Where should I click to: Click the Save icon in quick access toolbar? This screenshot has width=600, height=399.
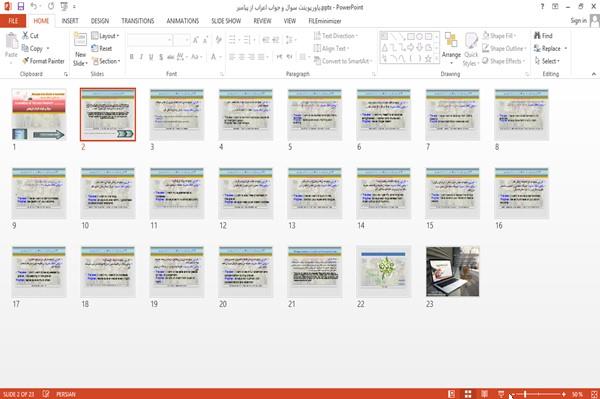coord(21,7)
